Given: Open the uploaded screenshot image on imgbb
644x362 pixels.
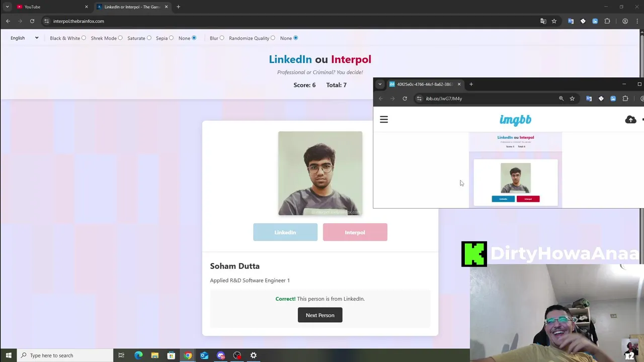Looking at the screenshot, I should tap(515, 170).
